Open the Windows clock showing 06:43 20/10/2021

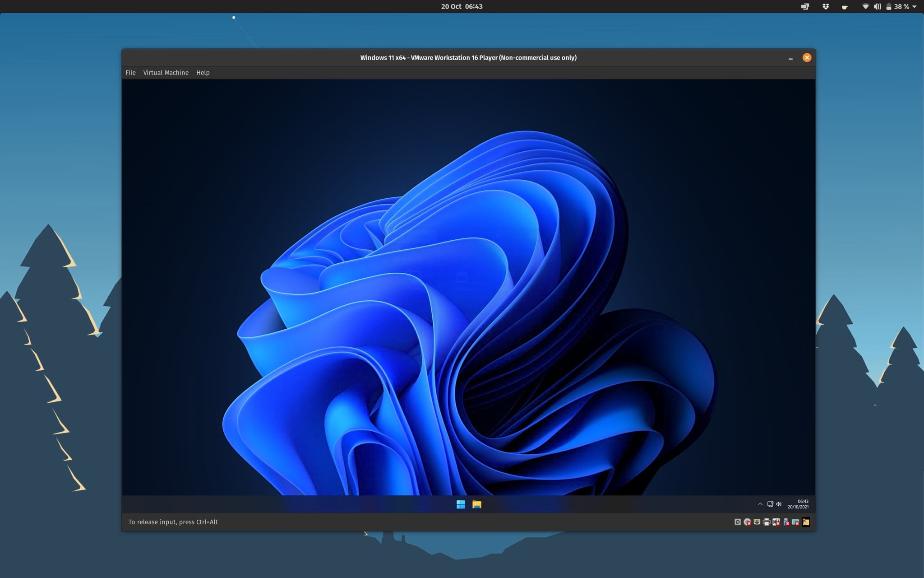coord(798,504)
